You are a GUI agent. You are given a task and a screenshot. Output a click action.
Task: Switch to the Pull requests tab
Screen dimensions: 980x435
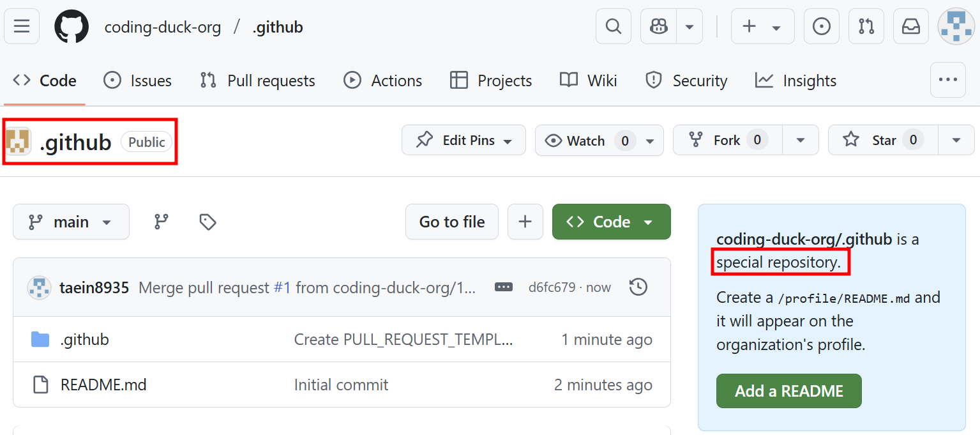click(x=257, y=80)
